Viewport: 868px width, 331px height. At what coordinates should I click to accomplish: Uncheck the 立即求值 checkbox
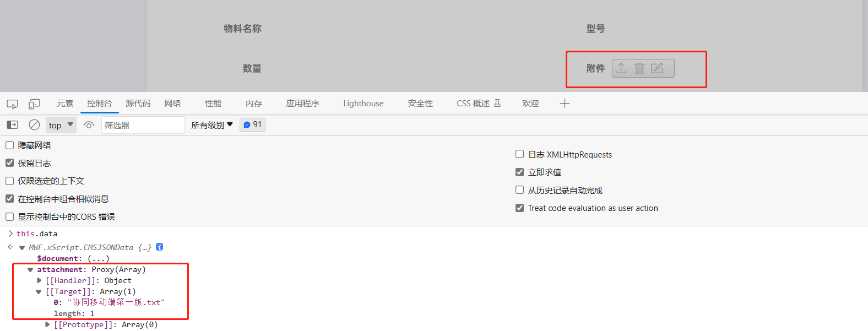pos(519,172)
